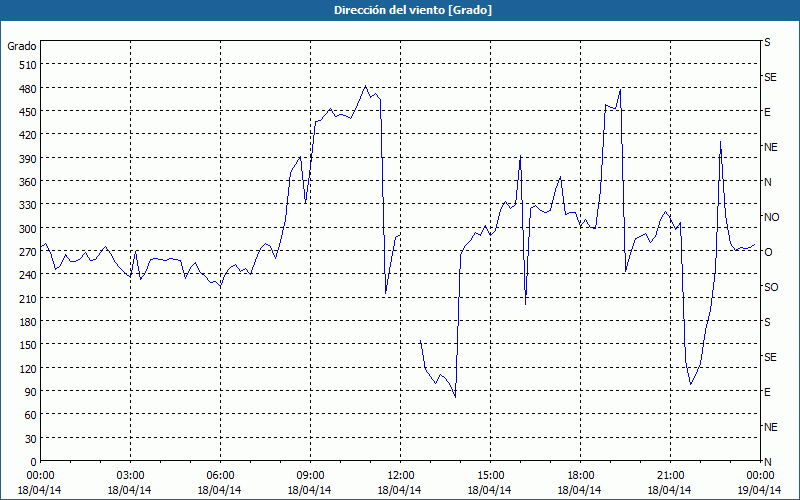The width and height of the screenshot is (800, 500).
Task: Click the 21:00 time axis label
Action: pyautogui.click(x=670, y=476)
